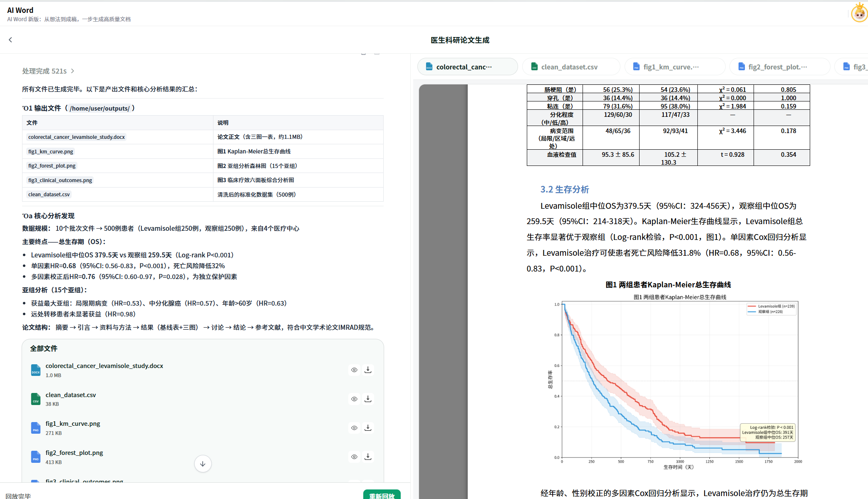The height and width of the screenshot is (499, 868).
Task: Click the 全部文件 section header
Action: (x=43, y=348)
